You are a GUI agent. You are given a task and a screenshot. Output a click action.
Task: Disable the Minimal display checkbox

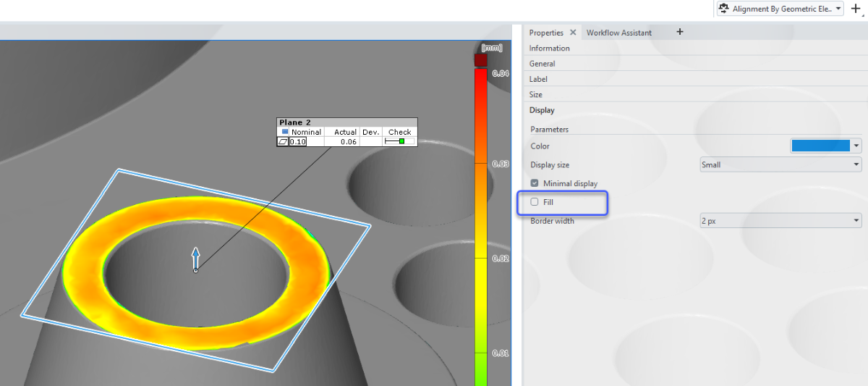[x=535, y=183]
